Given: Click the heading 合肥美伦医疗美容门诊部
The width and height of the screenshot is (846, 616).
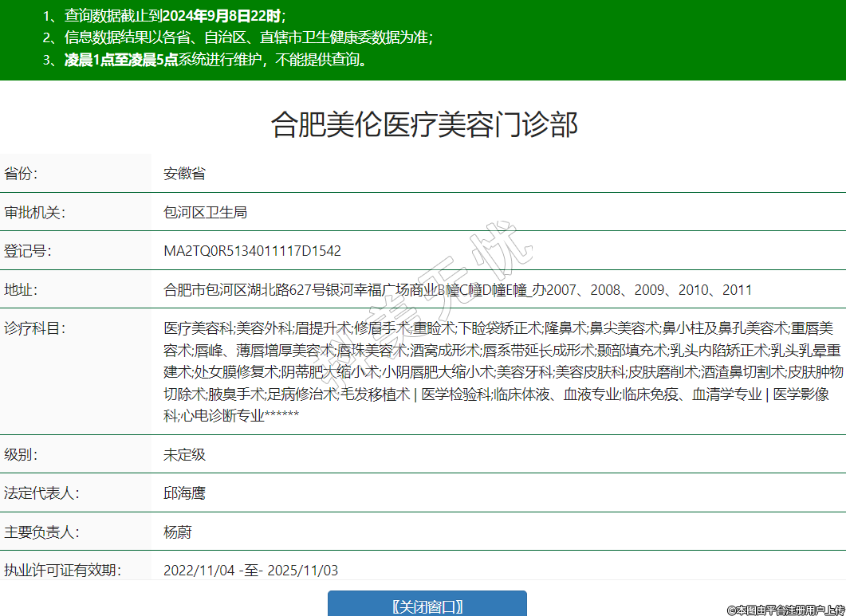Looking at the screenshot, I should 423,125.
